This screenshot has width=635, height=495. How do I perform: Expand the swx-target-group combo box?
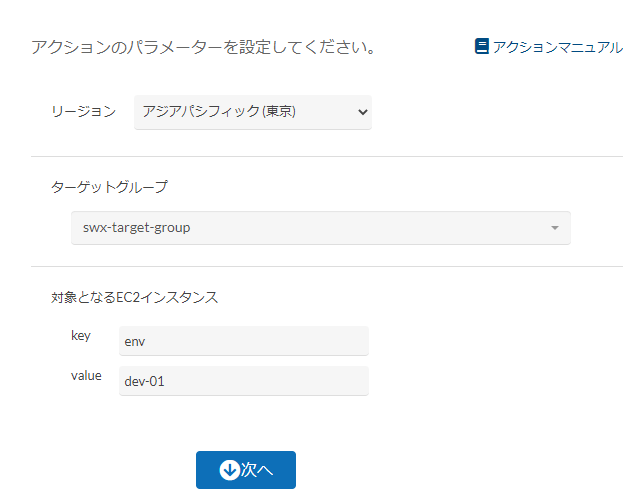tap(321, 228)
